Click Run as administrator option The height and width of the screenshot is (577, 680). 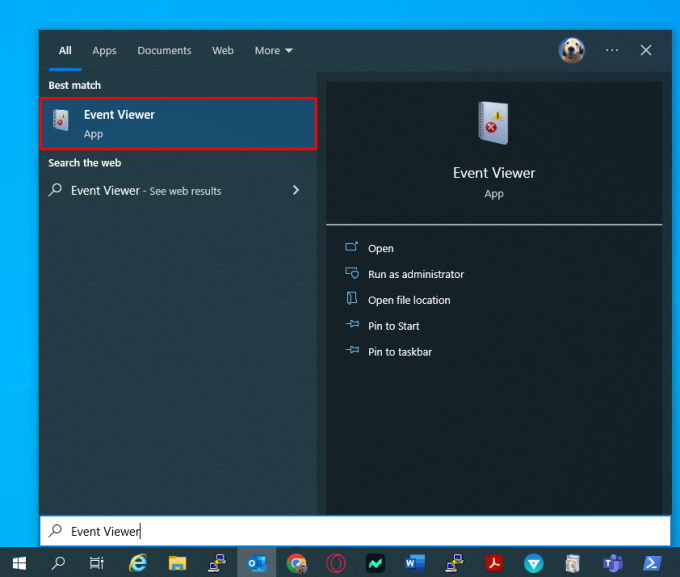click(x=415, y=274)
